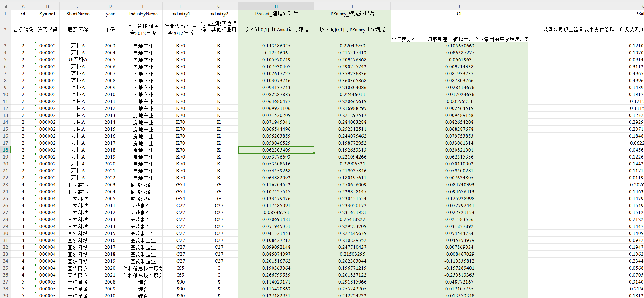Click the cell containing 0.291815966
644x298 pixels.
pyautogui.click(x=352, y=282)
